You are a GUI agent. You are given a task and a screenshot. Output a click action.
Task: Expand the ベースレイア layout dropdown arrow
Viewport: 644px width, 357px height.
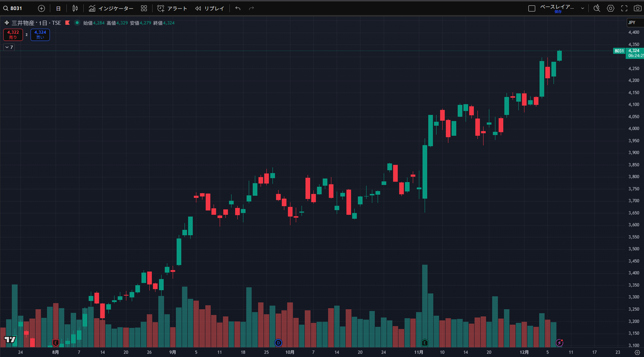(582, 9)
